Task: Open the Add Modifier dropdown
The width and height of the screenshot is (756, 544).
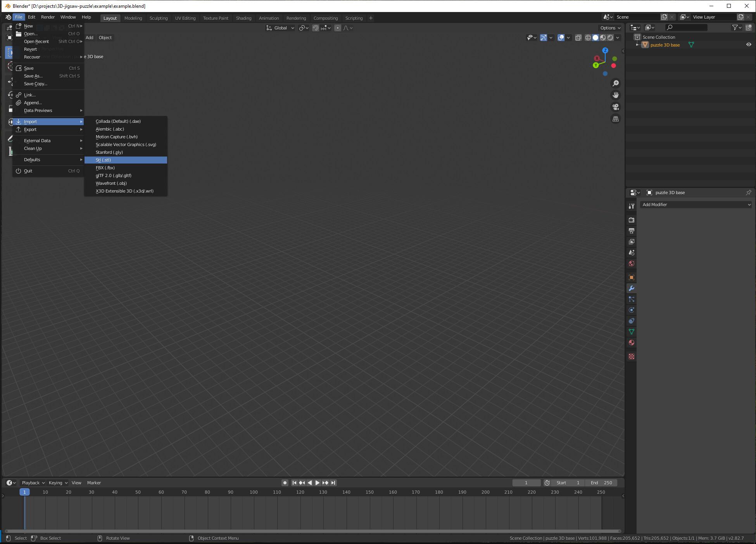Action: tap(696, 204)
